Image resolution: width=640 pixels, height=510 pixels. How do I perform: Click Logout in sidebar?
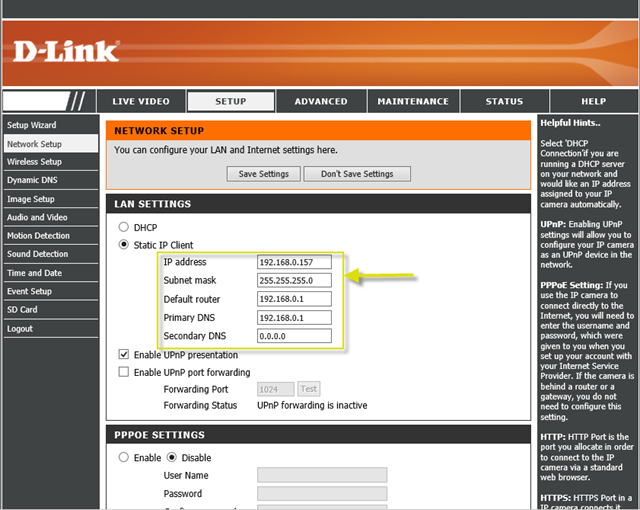(51, 328)
